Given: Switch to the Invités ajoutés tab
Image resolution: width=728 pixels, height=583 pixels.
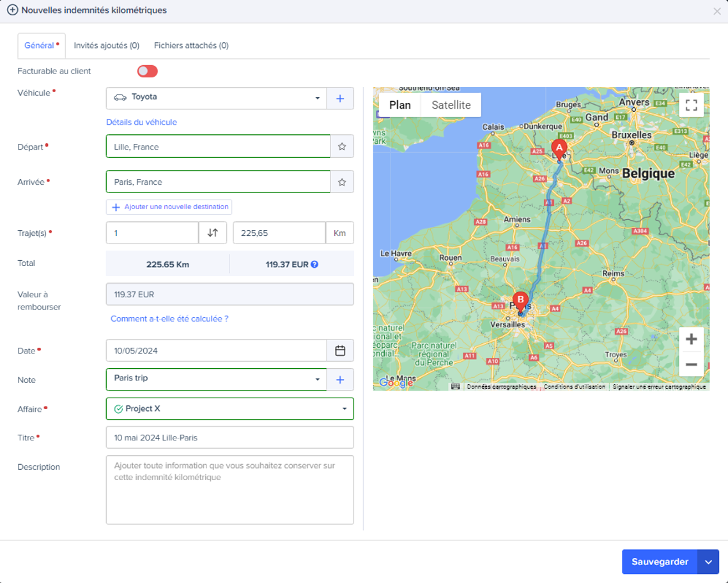Looking at the screenshot, I should click(x=106, y=45).
